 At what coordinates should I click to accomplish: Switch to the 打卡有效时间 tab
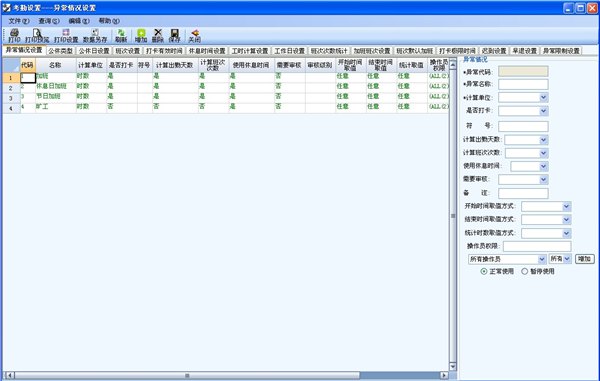point(164,50)
